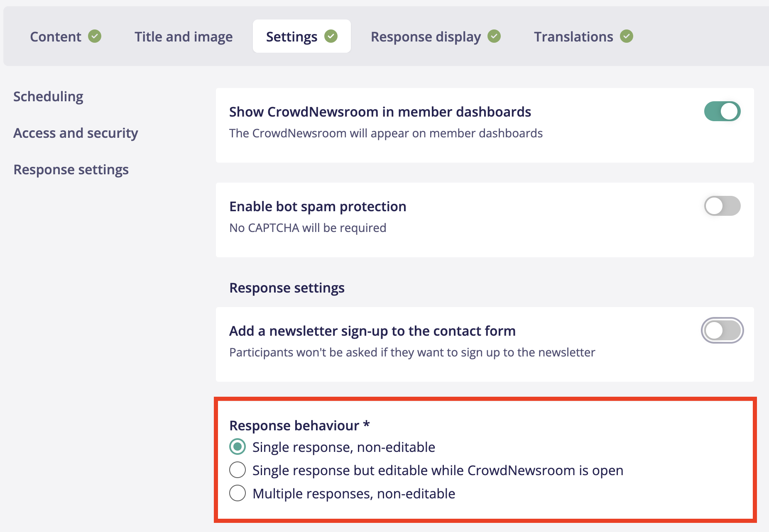Turn on newsletter sign-up toggle
The width and height of the screenshot is (769, 532).
click(x=722, y=330)
